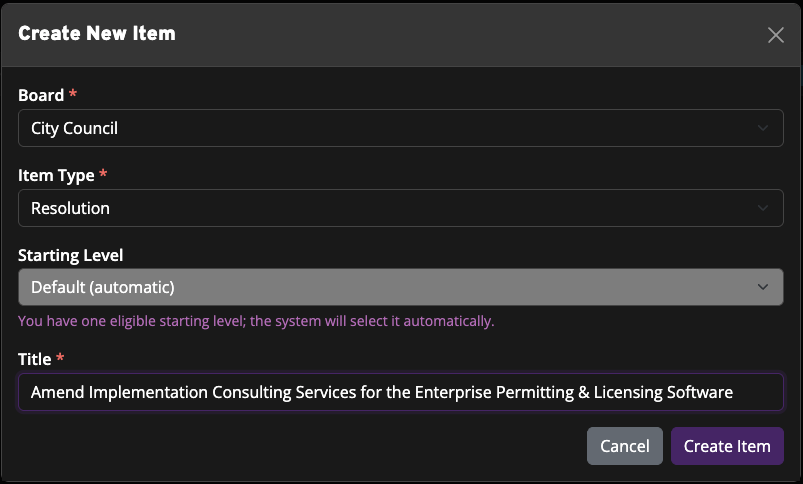Click the Title field label
Viewport: 803px width, 484px height.
click(35, 359)
